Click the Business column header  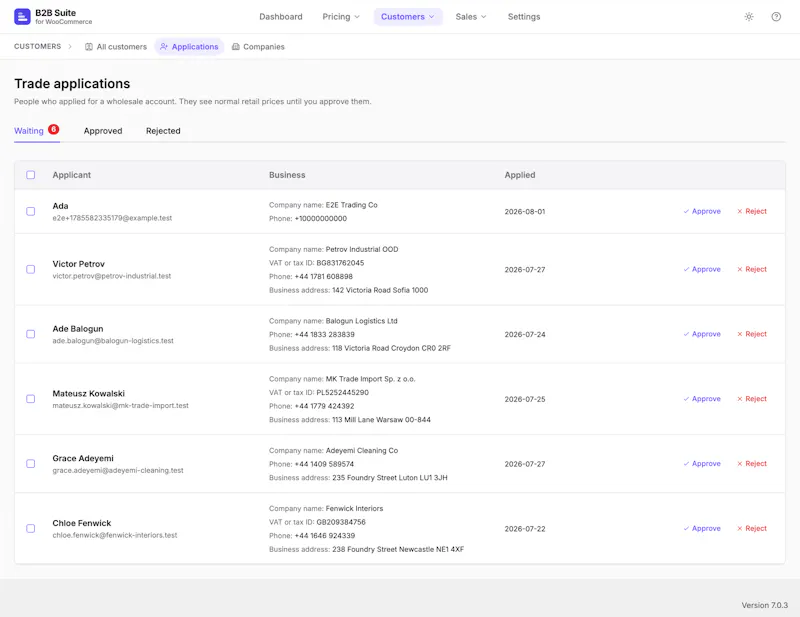coord(287,175)
